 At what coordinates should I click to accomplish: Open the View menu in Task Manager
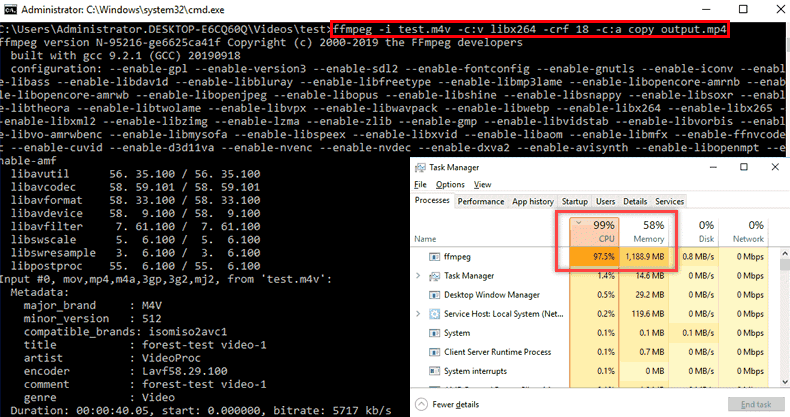coord(482,185)
